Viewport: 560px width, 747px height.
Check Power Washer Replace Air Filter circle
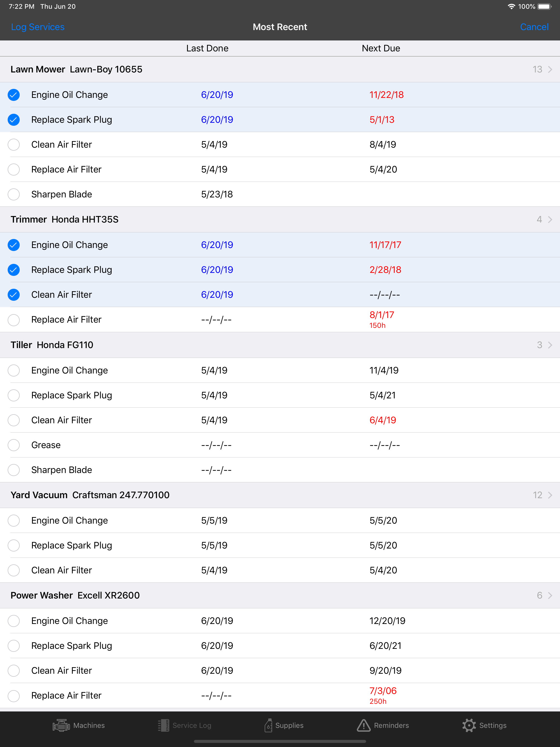pyautogui.click(x=14, y=696)
